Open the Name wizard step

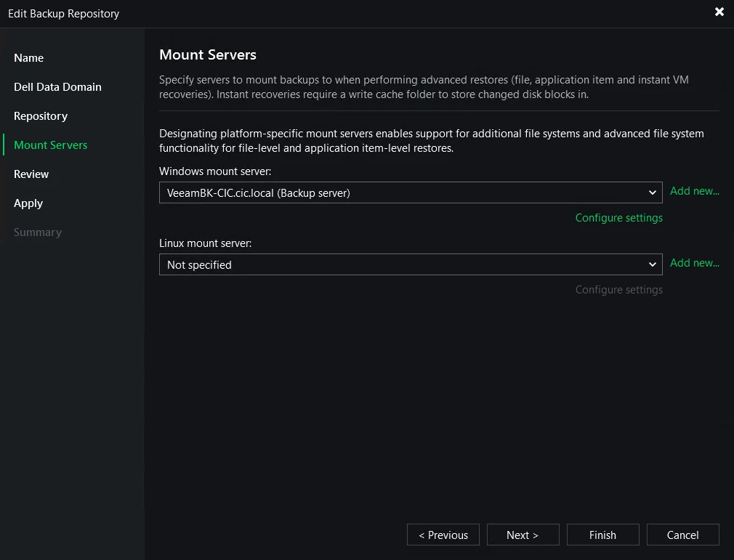(29, 58)
